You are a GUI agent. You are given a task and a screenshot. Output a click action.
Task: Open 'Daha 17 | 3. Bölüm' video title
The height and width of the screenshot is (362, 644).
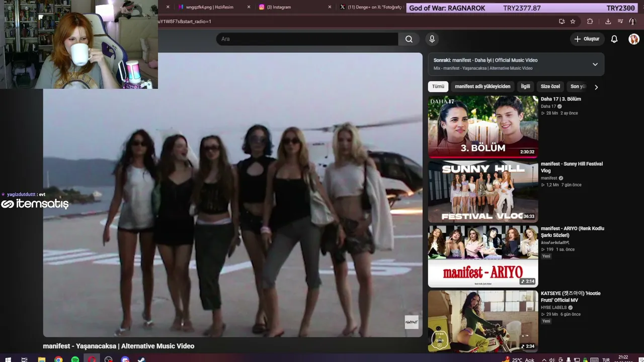pos(561,99)
